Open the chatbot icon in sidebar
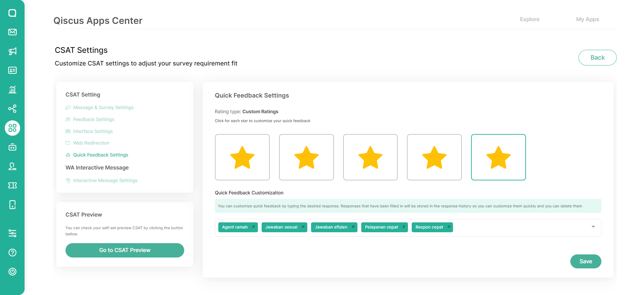The height and width of the screenshot is (295, 644). (x=12, y=147)
